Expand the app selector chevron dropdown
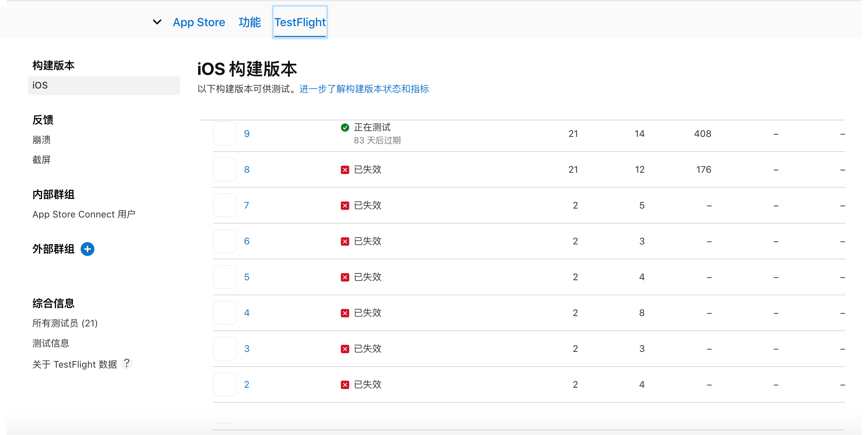Screen dimensions: 868x435 tap(157, 22)
